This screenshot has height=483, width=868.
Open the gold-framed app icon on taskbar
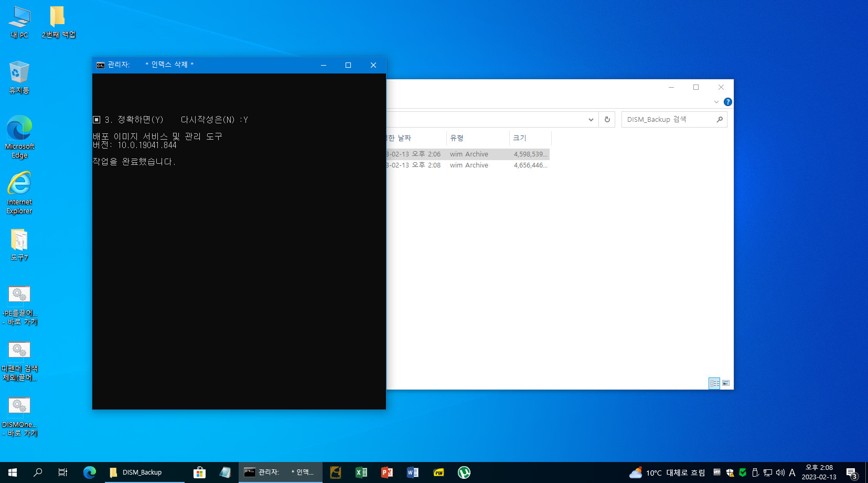point(335,472)
